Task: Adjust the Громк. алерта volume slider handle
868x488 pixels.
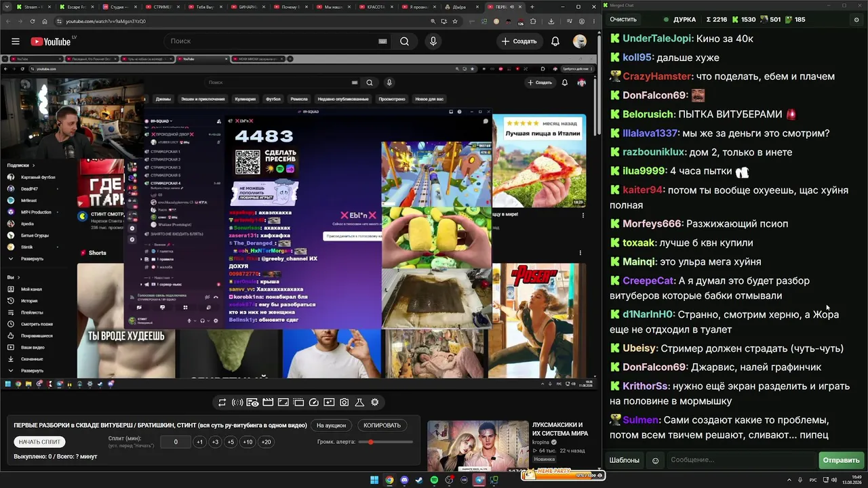Action: pyautogui.click(x=371, y=442)
